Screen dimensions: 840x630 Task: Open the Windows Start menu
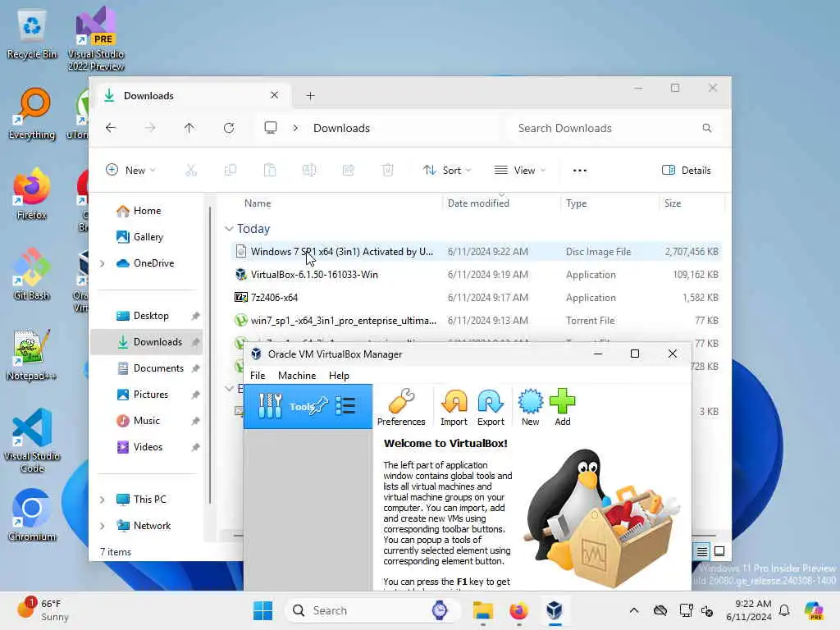tap(262, 610)
